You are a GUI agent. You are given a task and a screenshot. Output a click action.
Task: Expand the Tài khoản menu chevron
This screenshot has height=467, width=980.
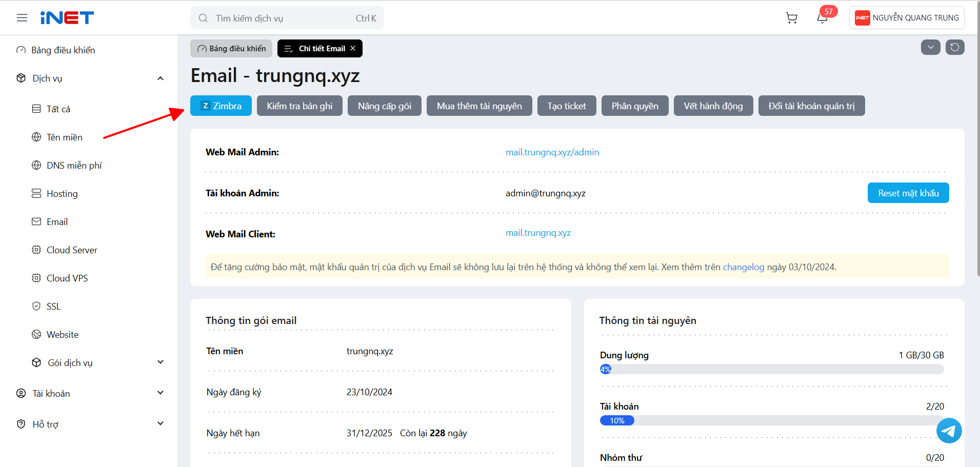pos(161,393)
